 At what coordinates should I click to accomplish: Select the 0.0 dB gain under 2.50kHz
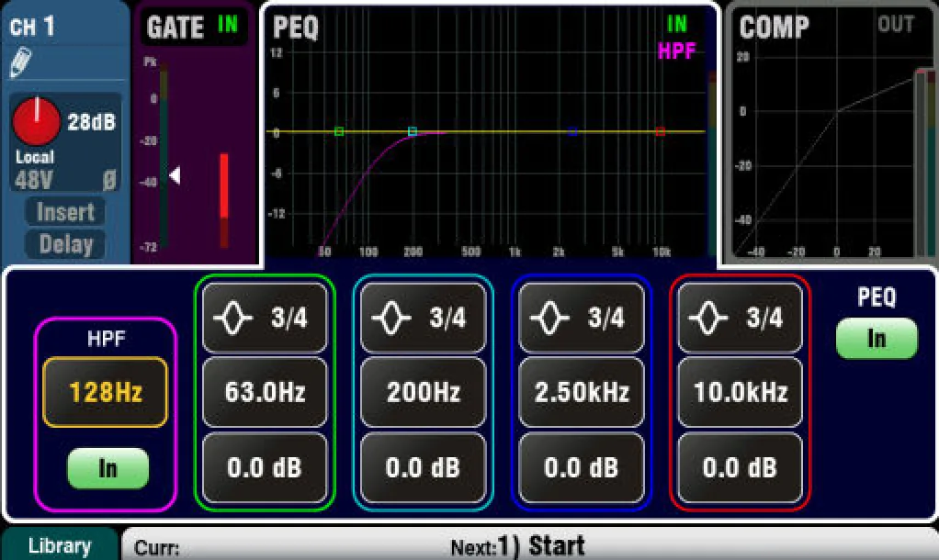(x=582, y=468)
